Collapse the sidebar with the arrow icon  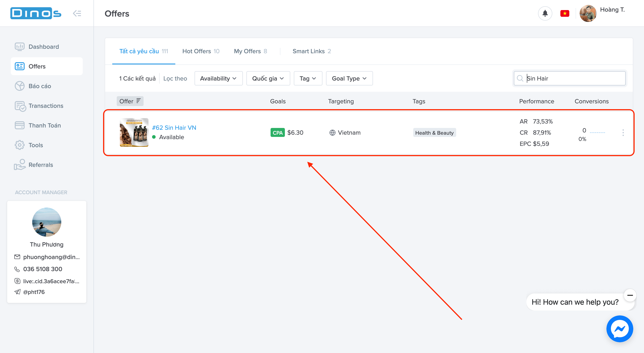[77, 13]
